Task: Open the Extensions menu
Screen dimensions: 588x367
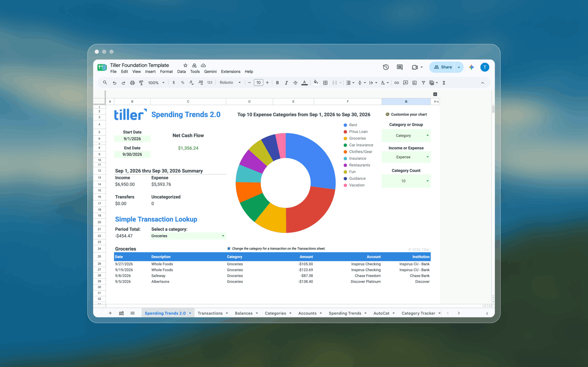Action: click(x=230, y=72)
